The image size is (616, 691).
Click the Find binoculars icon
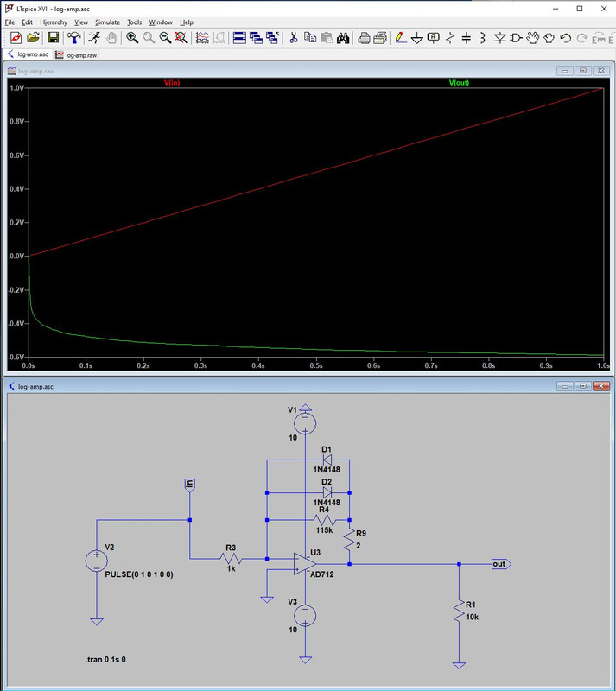click(x=343, y=38)
